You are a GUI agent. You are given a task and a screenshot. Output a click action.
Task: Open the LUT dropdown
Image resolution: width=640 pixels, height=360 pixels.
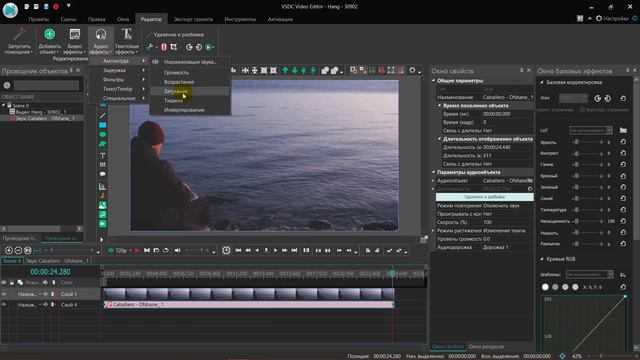(x=591, y=130)
